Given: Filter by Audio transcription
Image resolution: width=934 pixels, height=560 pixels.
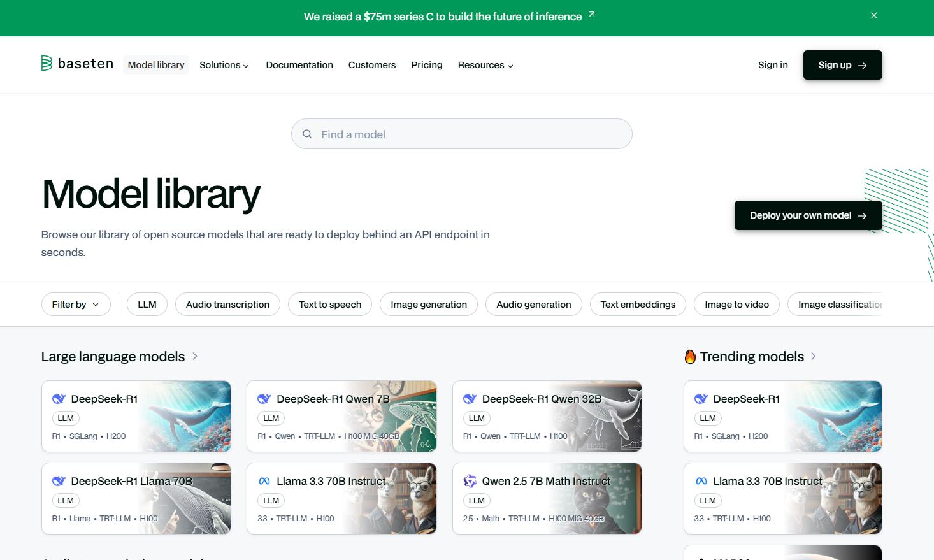Looking at the screenshot, I should pos(227,305).
